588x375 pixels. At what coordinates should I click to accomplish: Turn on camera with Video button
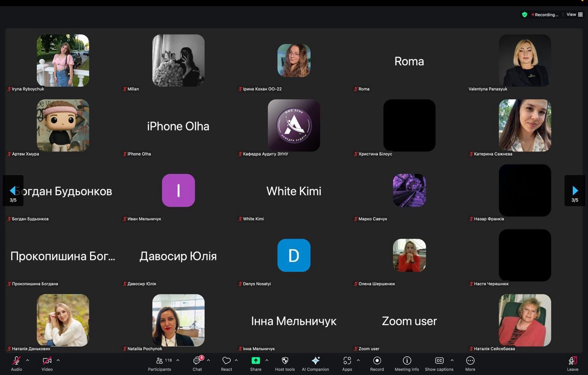47,361
